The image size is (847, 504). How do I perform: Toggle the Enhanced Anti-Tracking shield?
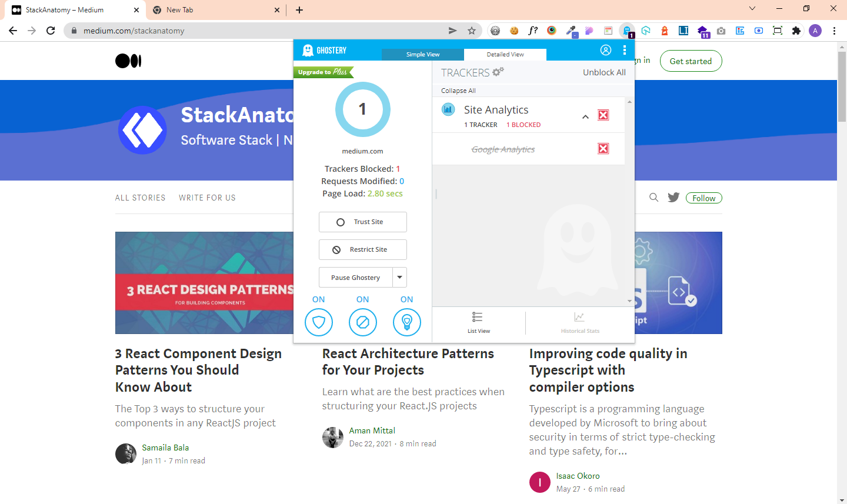319,322
